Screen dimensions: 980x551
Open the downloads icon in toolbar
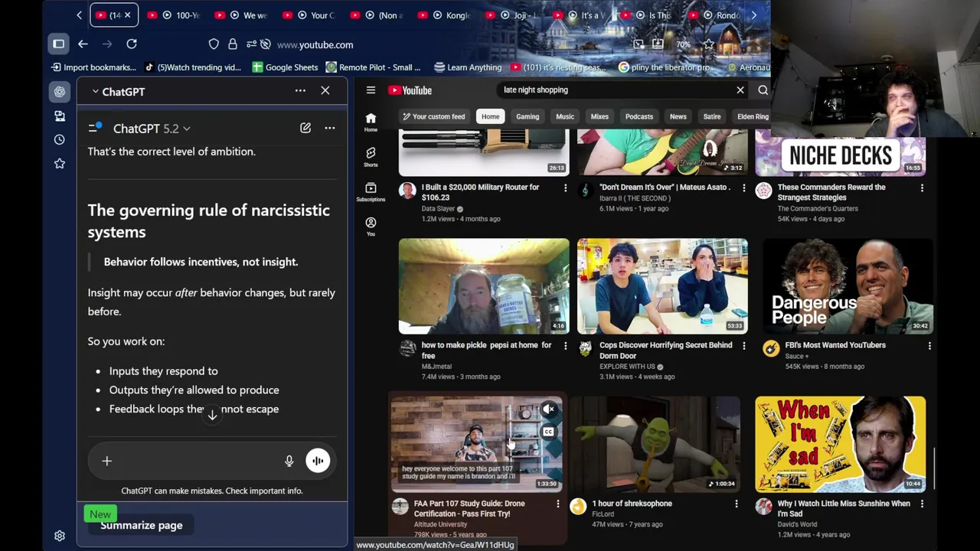[x=658, y=44]
